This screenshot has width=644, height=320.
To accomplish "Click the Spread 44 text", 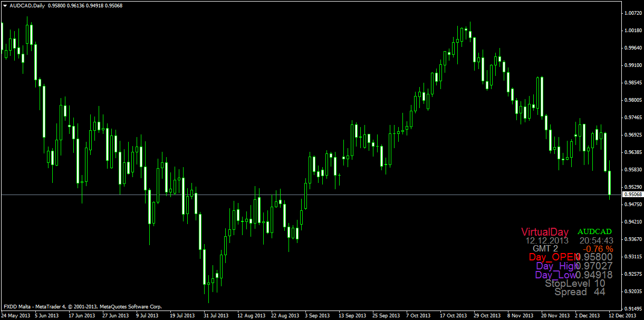I will 580,292.
